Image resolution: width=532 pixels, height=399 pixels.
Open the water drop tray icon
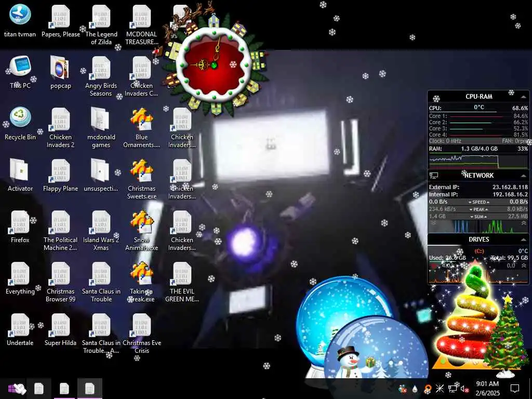pos(415,389)
